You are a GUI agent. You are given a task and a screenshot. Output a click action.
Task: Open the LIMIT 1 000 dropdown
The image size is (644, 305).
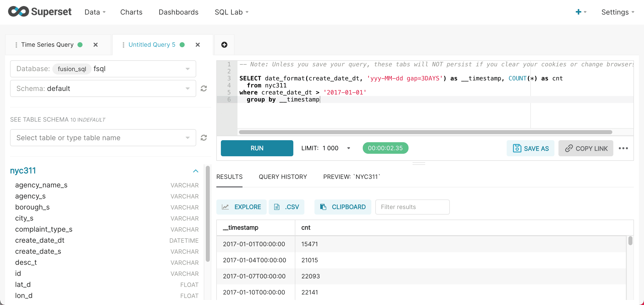pyautogui.click(x=326, y=148)
